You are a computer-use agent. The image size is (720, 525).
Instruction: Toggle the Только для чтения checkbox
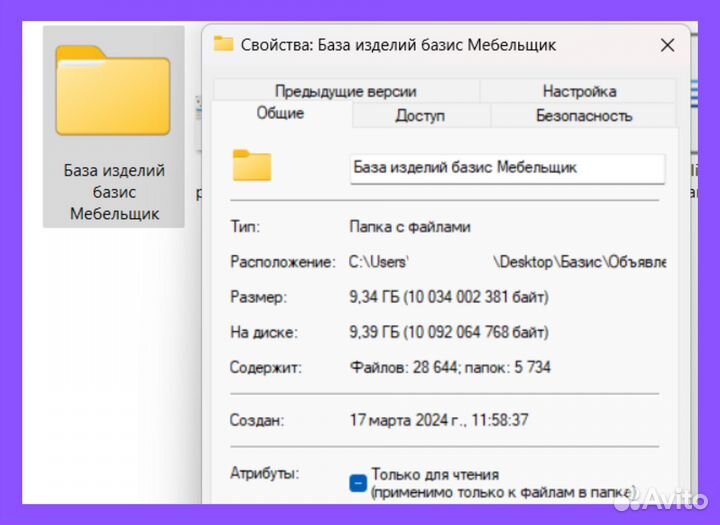pyautogui.click(x=358, y=483)
